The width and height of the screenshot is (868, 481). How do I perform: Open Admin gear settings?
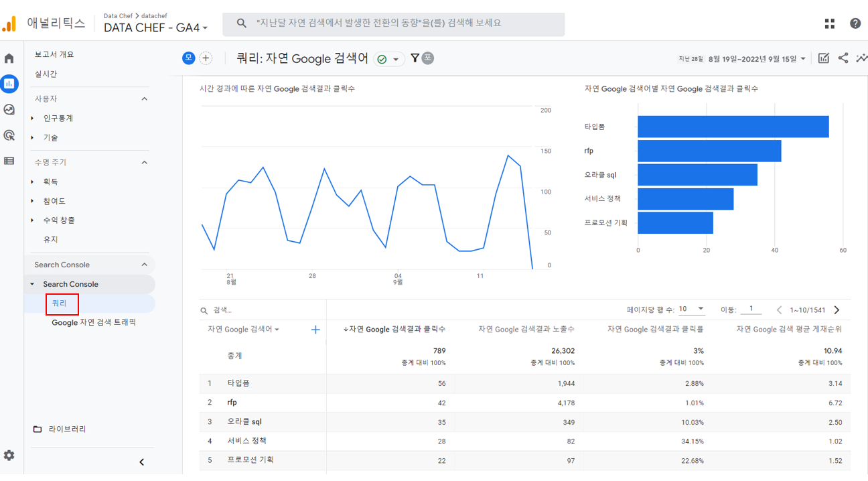9,456
